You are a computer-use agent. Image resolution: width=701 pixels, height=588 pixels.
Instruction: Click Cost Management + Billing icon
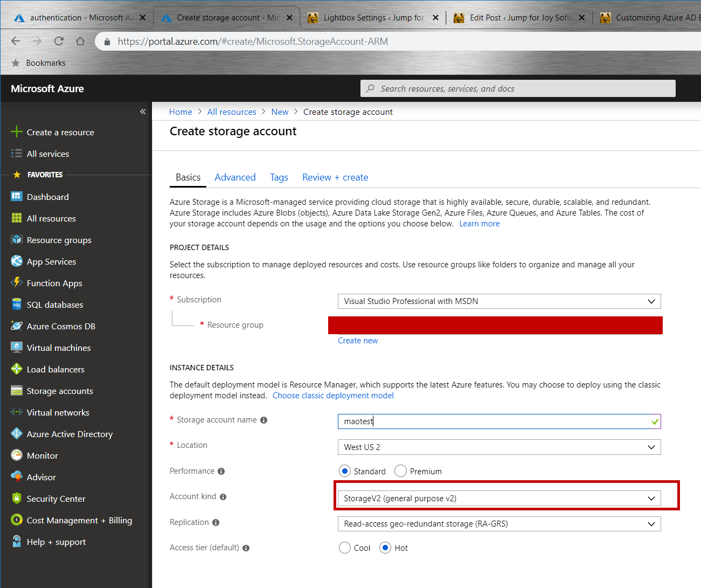(x=17, y=520)
